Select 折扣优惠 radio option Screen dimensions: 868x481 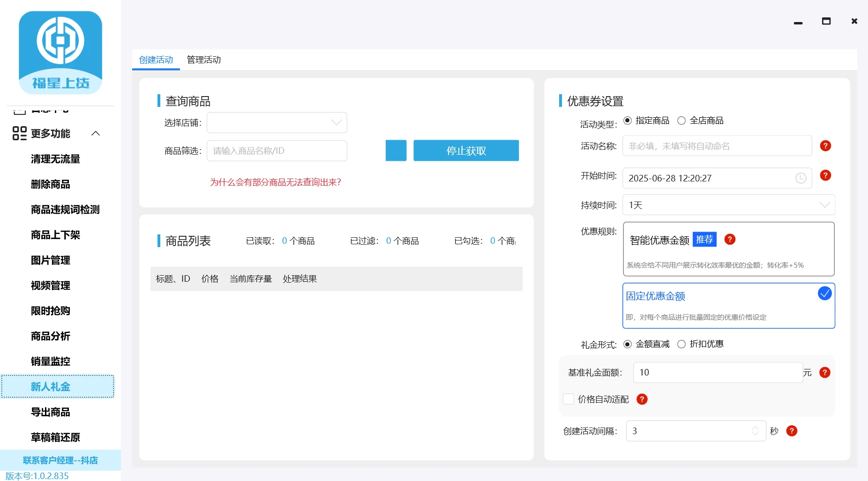point(681,344)
